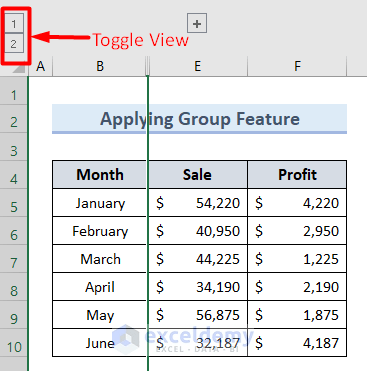The width and height of the screenshot is (367, 371).
Task: Click the Select All corner triangle
Action: click(x=18, y=68)
